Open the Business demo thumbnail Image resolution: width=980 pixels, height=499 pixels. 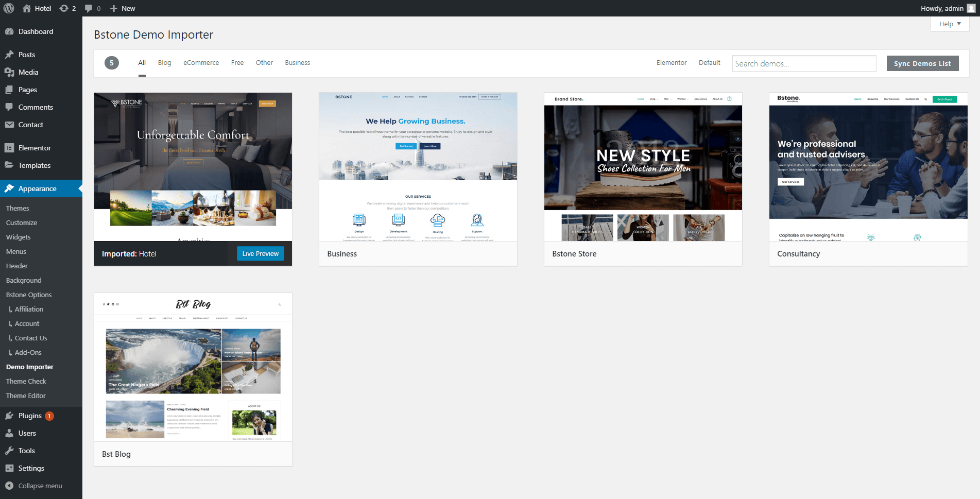(x=418, y=167)
